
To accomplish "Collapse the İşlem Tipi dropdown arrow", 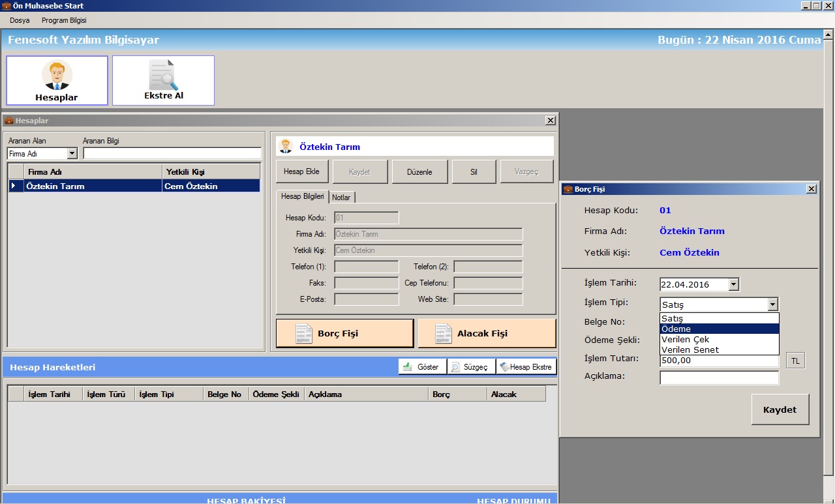I will (772, 304).
